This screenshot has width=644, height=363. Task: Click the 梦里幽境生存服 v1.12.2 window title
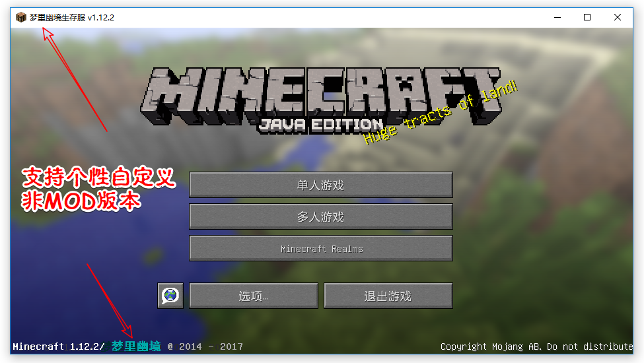pyautogui.click(x=72, y=18)
